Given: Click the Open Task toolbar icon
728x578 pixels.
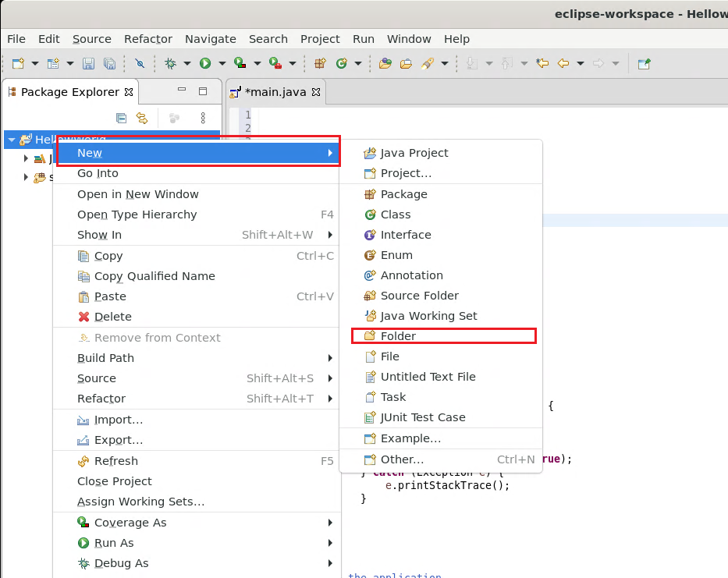Looking at the screenshot, I should click(406, 63).
